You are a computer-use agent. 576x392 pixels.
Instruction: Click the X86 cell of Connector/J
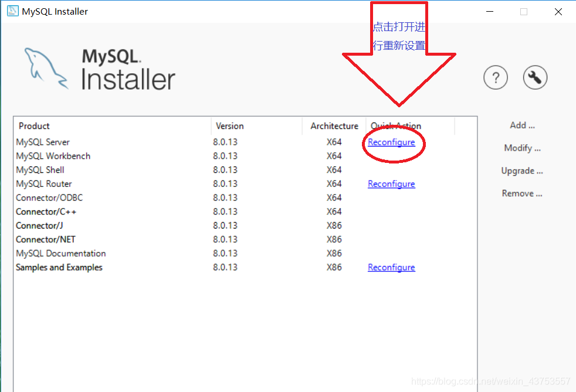coord(334,226)
